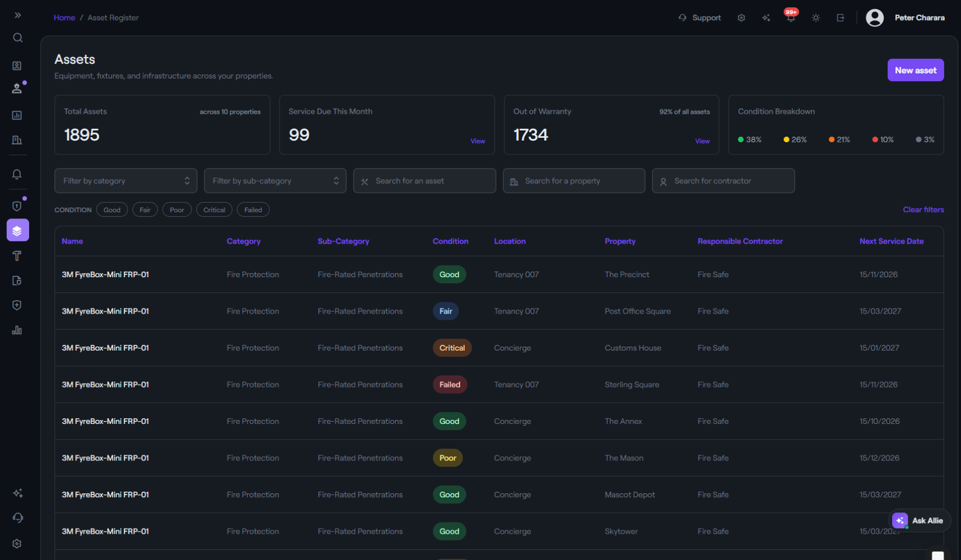Image resolution: width=961 pixels, height=560 pixels.
Task: Open the buildings icon in the sidebar
Action: click(x=17, y=140)
